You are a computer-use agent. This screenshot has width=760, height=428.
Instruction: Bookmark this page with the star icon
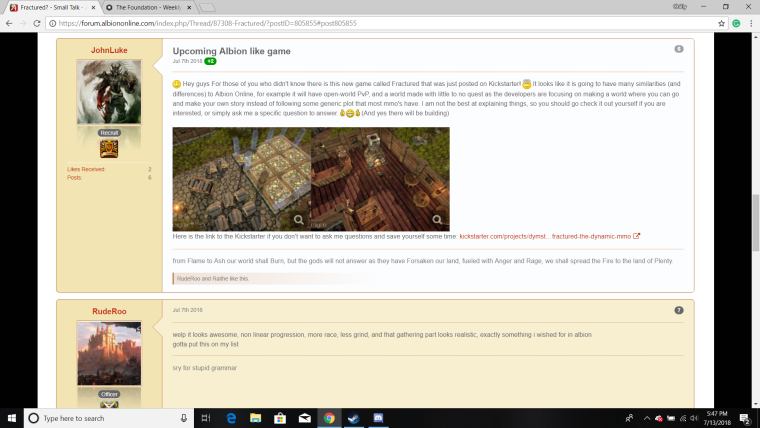coord(721,23)
